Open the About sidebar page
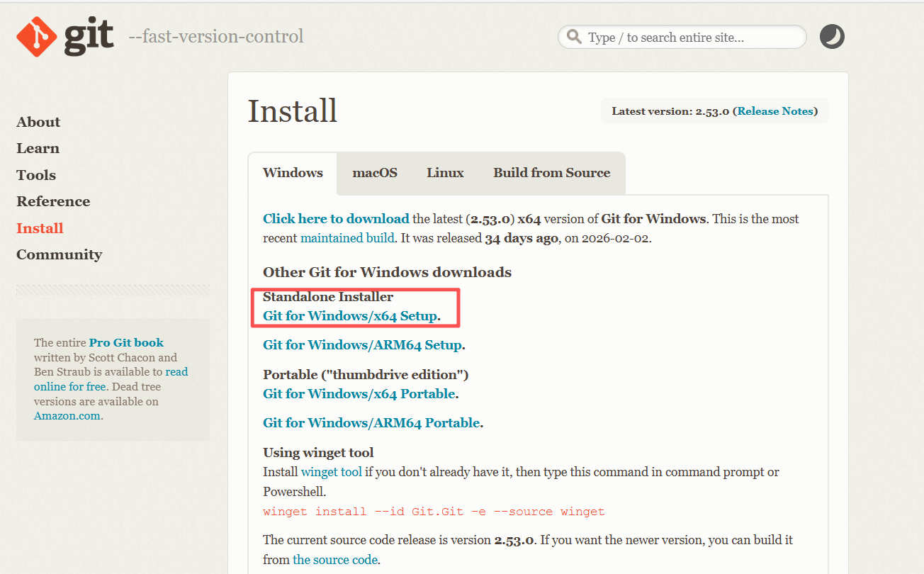 pyautogui.click(x=38, y=122)
